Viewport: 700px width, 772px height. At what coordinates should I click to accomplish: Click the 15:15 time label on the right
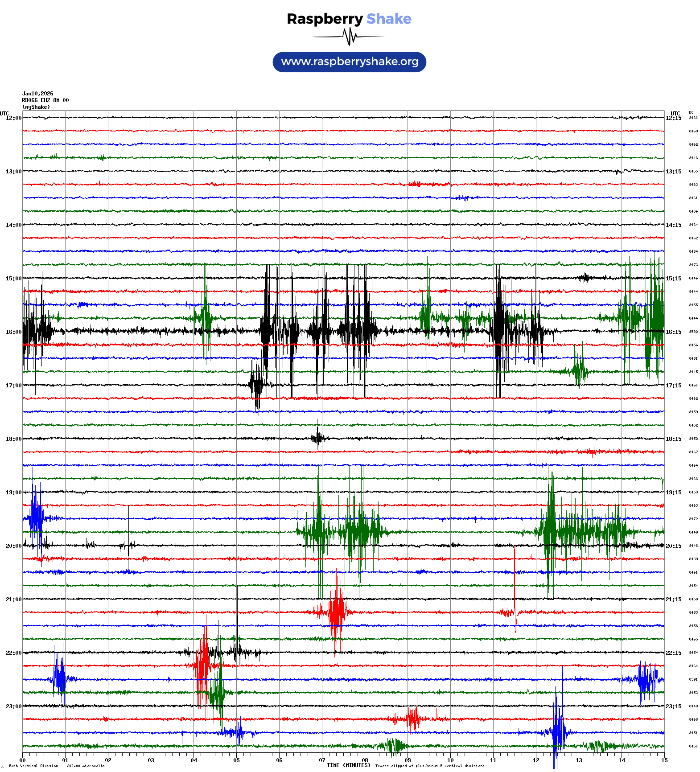(x=673, y=279)
